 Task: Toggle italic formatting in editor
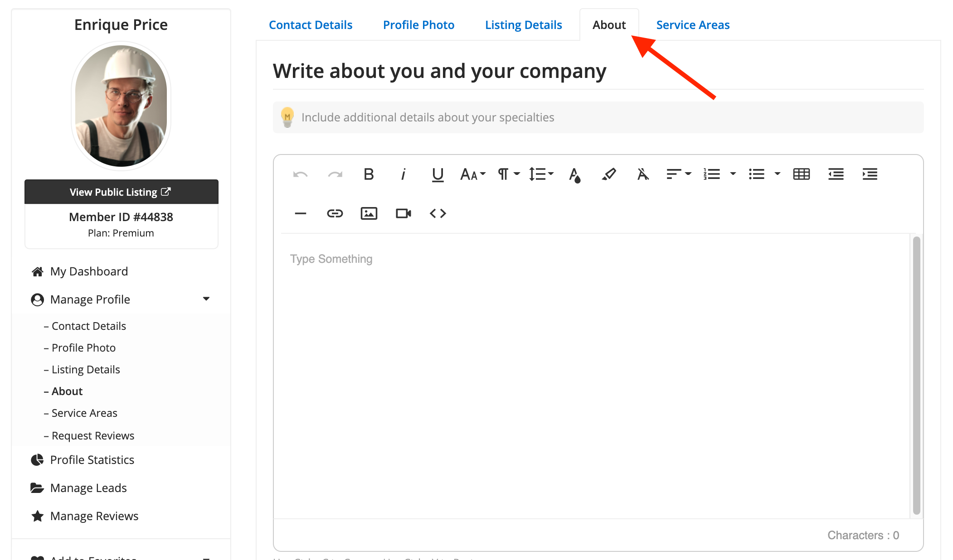(x=403, y=174)
